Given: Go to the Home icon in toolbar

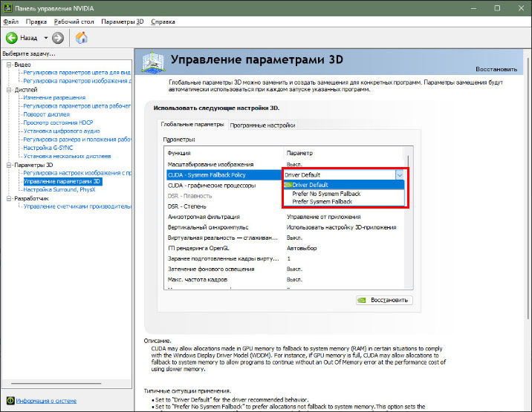Looking at the screenshot, I should point(82,38).
